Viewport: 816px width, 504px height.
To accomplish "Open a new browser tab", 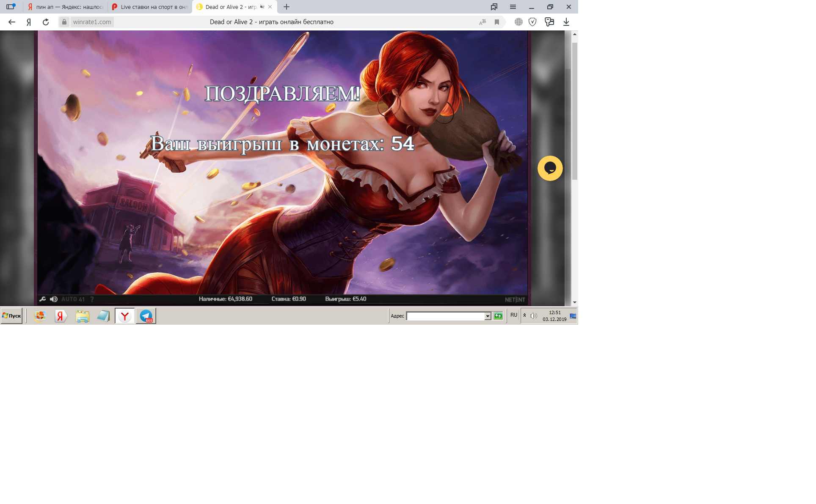I will coord(287,7).
